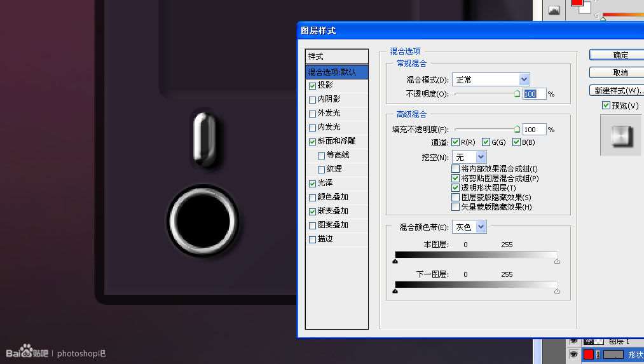Click 下一图层 black point slider handle
Screen dimensions: 644x364
(x=395, y=291)
